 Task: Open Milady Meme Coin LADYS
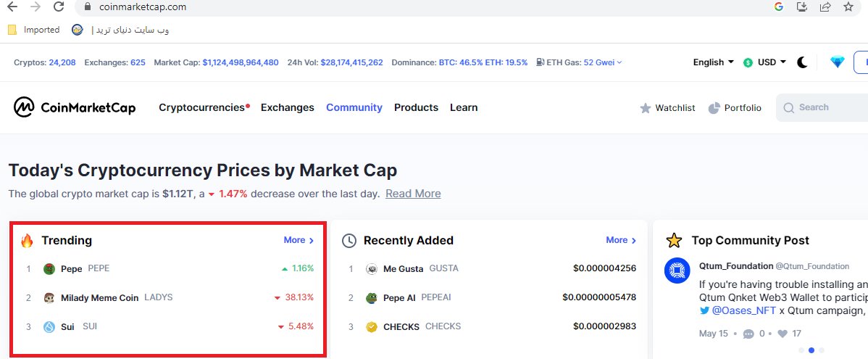tap(117, 297)
